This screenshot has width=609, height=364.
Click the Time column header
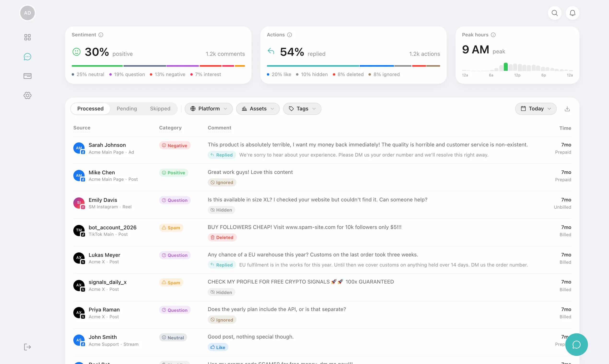click(x=565, y=128)
